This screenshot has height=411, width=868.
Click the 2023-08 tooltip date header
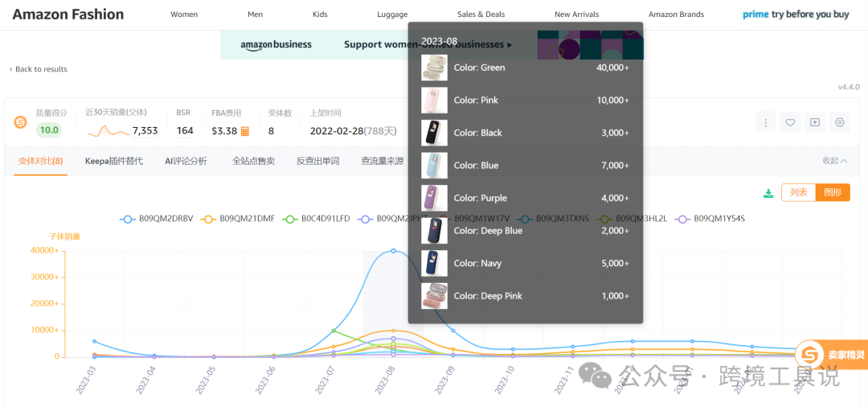coord(439,41)
